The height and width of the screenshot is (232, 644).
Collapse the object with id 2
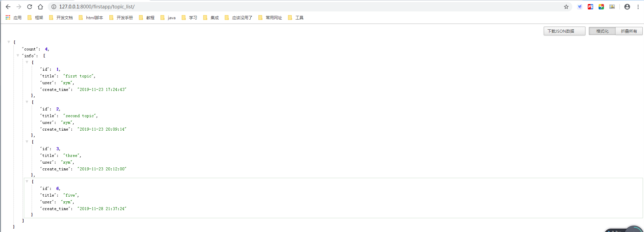(27, 102)
